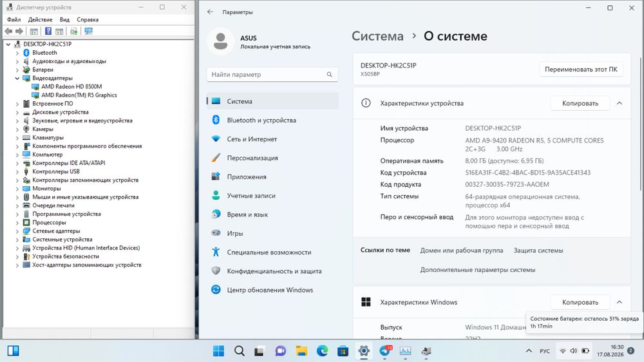The image size is (644, 362).
Task: Open taskbar Search magnifier
Action: pos(240,351)
